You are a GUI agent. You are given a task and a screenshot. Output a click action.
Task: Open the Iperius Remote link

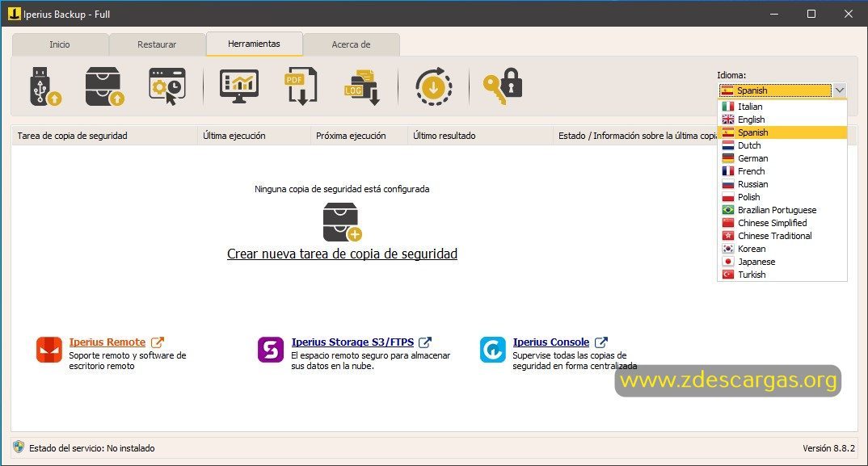coord(107,342)
